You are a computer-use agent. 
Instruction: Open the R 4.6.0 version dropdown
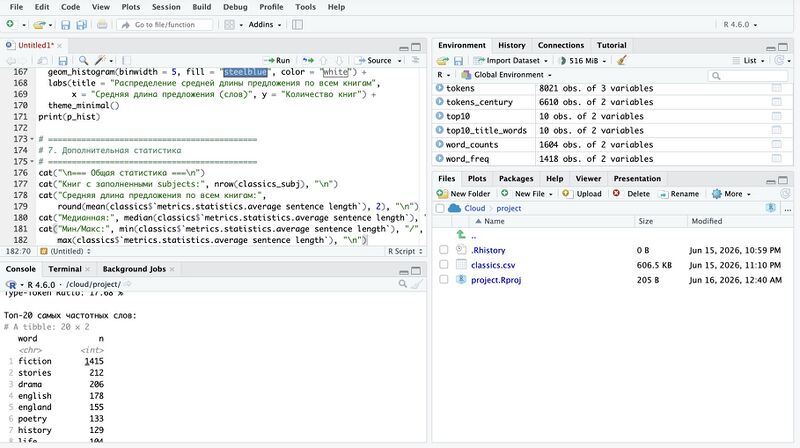pyautogui.click(x=740, y=24)
